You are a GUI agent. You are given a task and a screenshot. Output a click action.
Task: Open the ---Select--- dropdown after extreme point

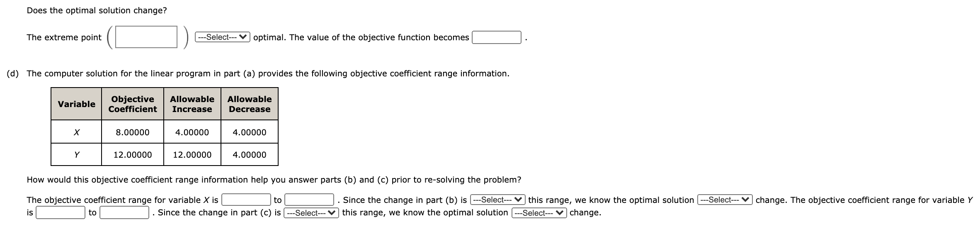(x=222, y=37)
